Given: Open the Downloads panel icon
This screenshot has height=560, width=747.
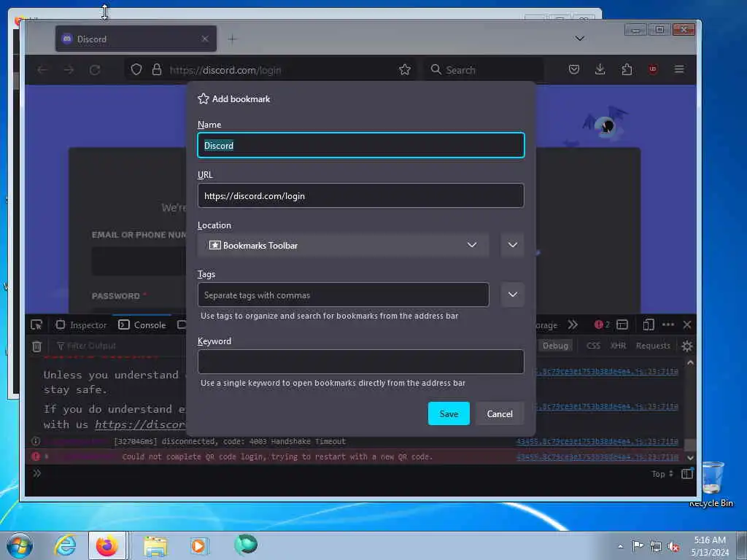Looking at the screenshot, I should [x=600, y=69].
